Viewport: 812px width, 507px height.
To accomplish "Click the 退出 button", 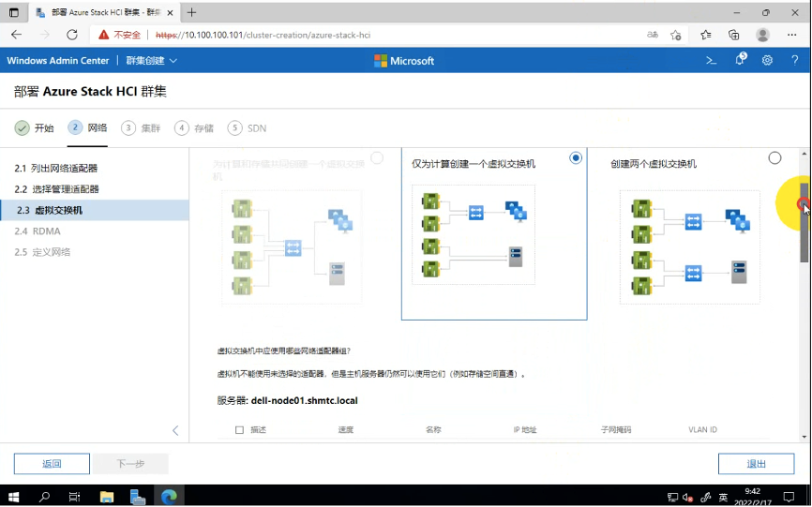I will point(756,464).
